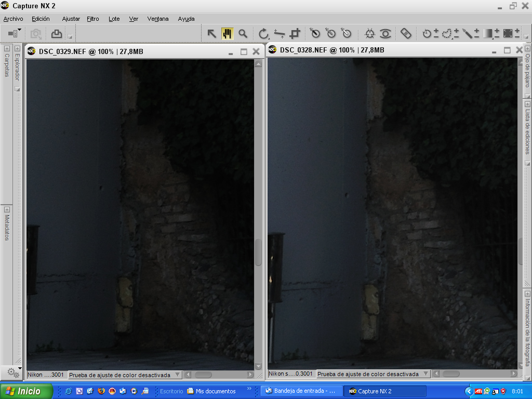Viewport: 532px width, 399px height.
Task: Open soft proof dropdown in DSC_0328 window
Action: point(425,374)
